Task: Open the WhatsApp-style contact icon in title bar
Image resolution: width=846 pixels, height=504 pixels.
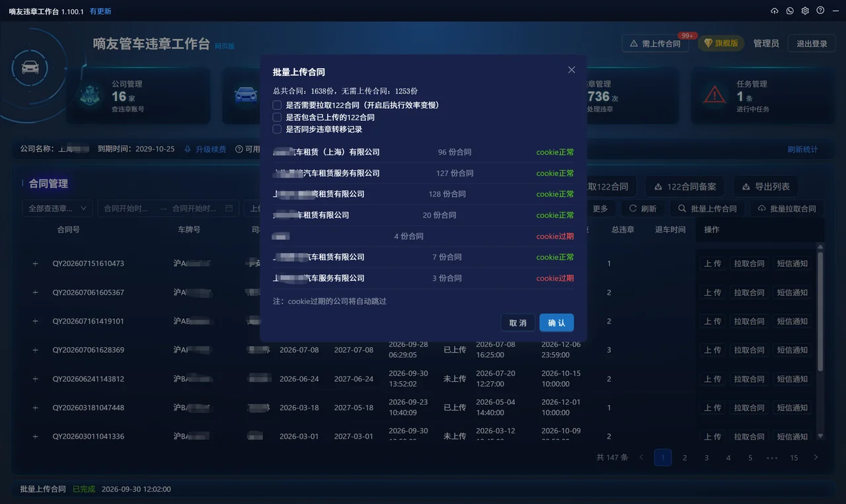Action: pos(790,11)
